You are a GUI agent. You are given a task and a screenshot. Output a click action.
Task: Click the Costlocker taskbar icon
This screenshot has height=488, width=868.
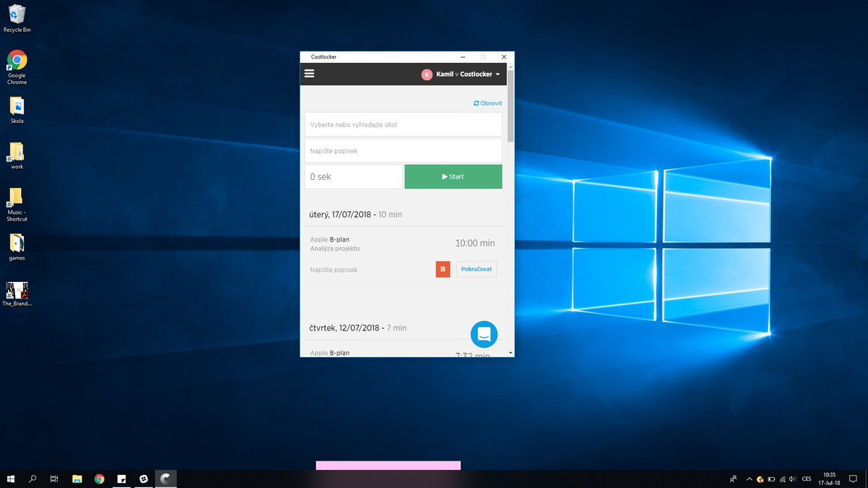coord(166,479)
